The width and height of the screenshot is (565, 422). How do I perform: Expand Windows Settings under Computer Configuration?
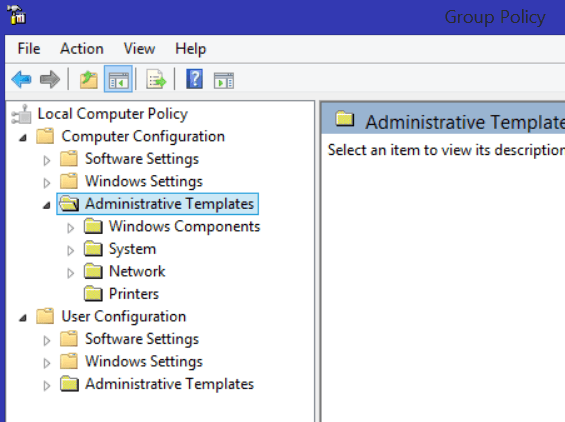46,183
